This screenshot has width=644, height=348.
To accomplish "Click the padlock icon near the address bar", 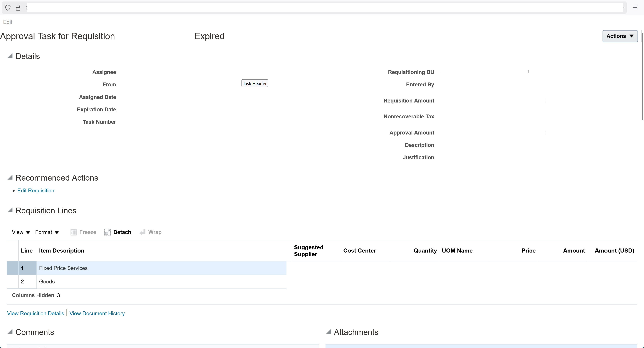I will coord(18,8).
